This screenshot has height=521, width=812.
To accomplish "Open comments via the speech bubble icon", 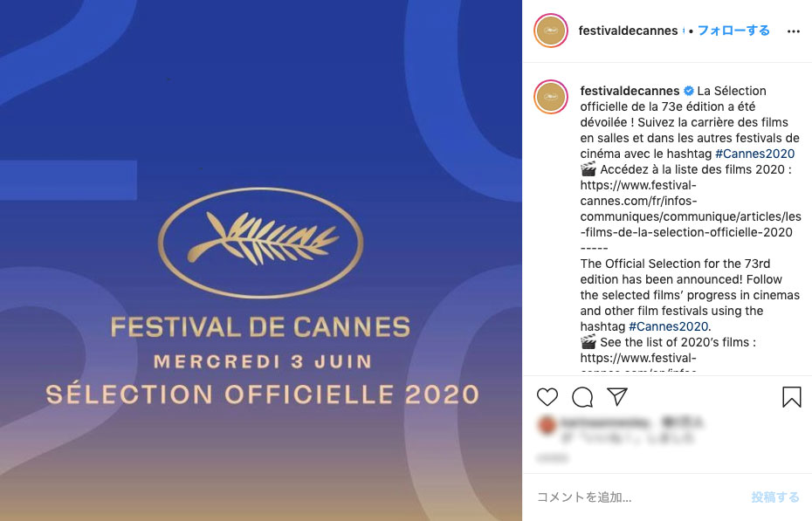I will (x=582, y=397).
